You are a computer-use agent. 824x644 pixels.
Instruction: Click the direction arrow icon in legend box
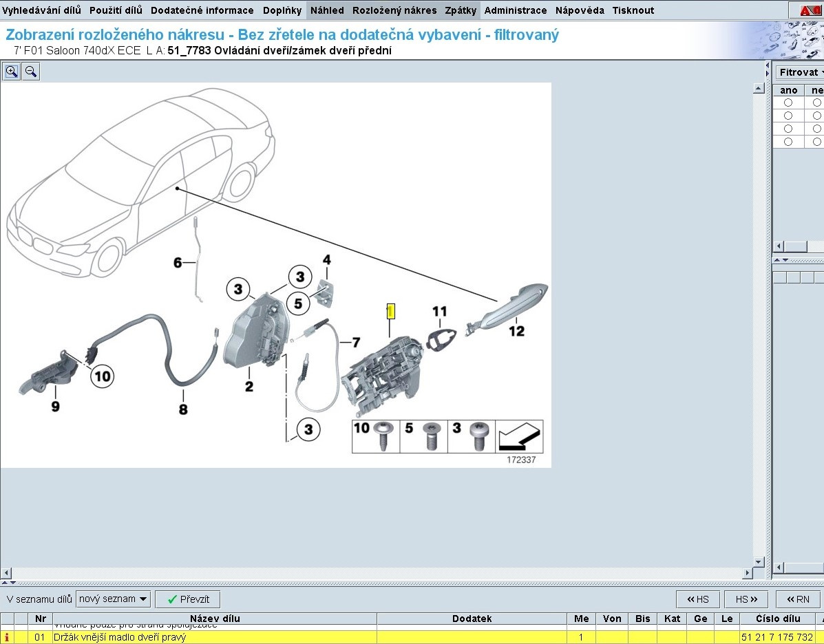tap(520, 436)
